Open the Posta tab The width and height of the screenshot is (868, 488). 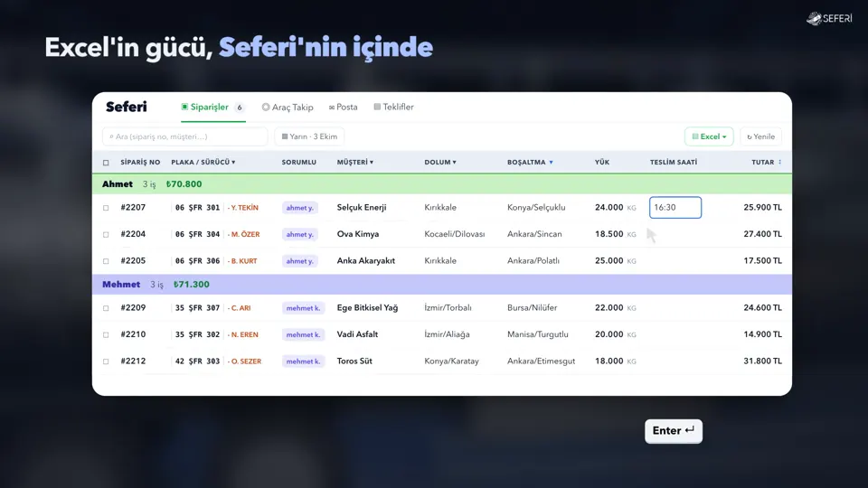pyautogui.click(x=344, y=108)
